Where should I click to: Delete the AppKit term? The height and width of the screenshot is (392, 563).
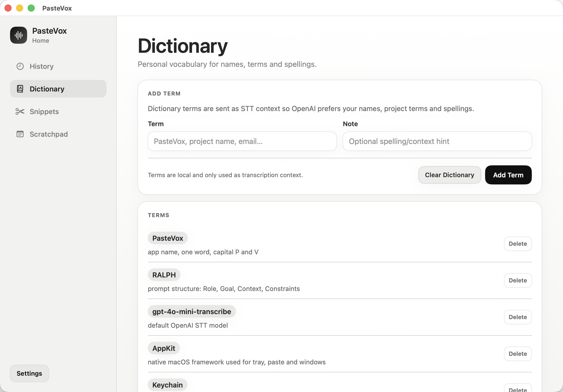(518, 354)
